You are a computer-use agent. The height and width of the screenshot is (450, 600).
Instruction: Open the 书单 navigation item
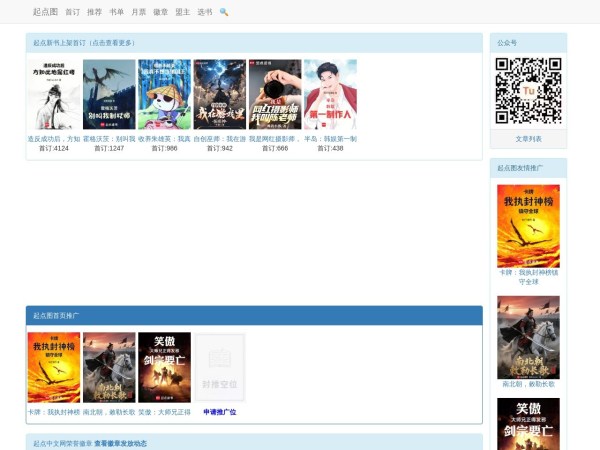tap(116, 12)
